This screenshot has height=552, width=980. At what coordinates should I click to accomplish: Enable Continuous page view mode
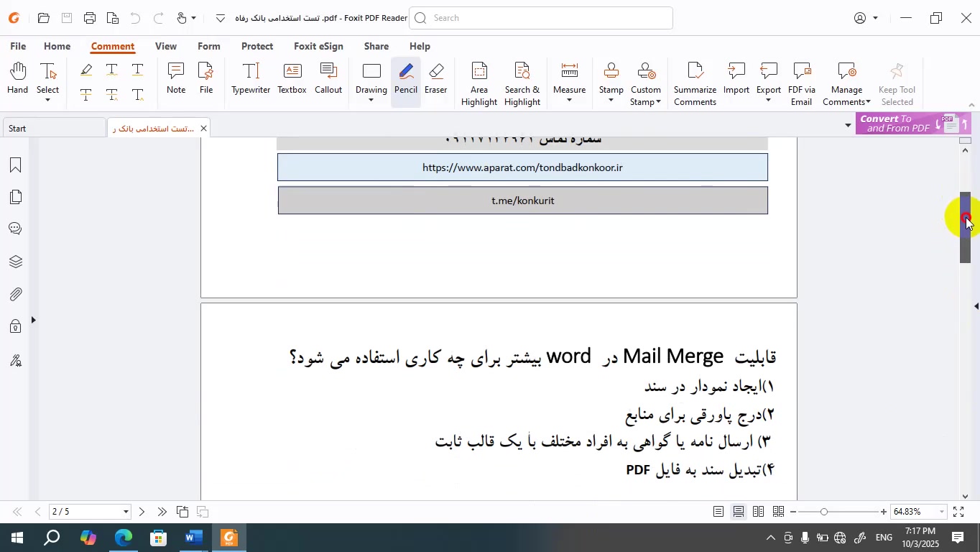(x=739, y=512)
